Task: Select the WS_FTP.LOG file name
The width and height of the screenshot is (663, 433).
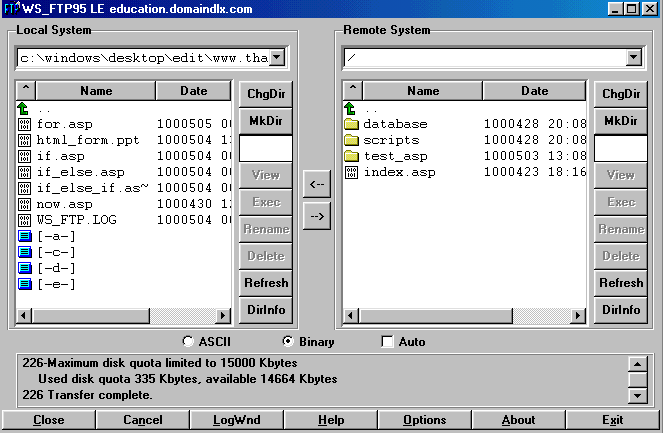Action: (x=77, y=220)
